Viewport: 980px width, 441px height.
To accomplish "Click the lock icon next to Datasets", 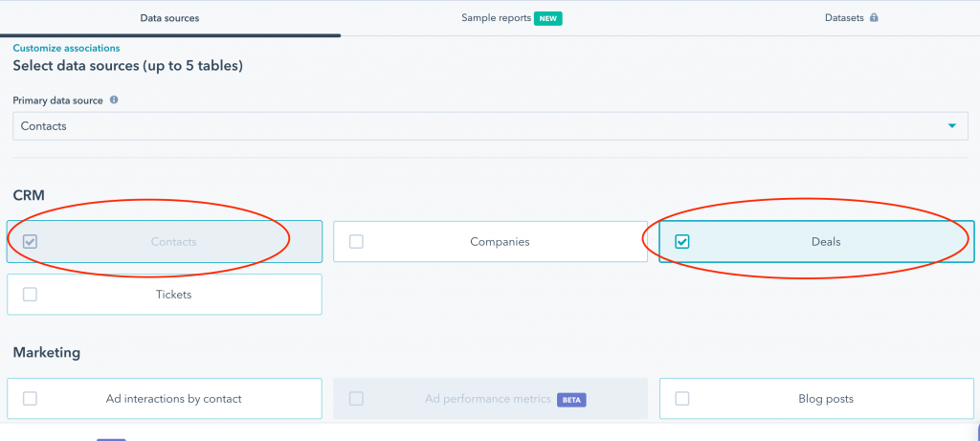I will click(x=874, y=18).
